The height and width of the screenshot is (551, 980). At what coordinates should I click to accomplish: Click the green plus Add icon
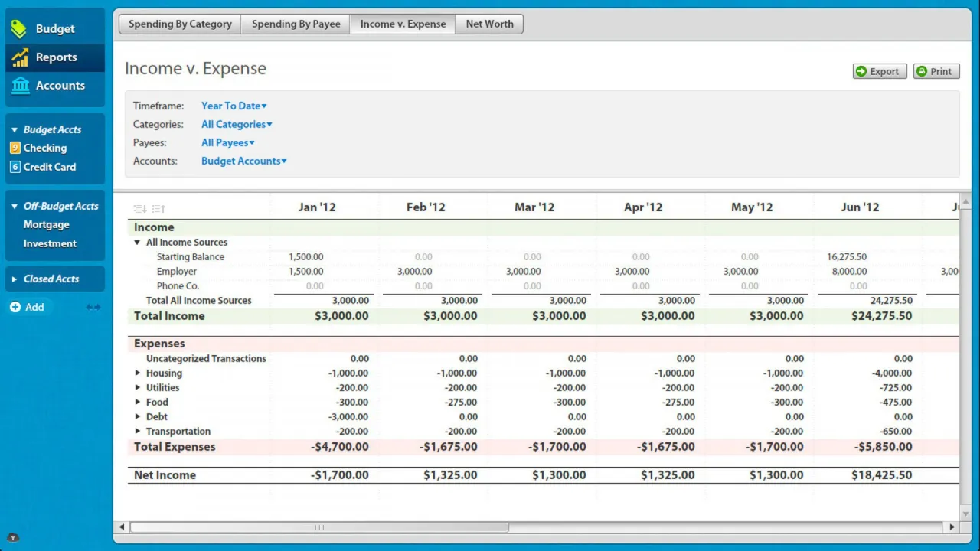[x=15, y=307]
